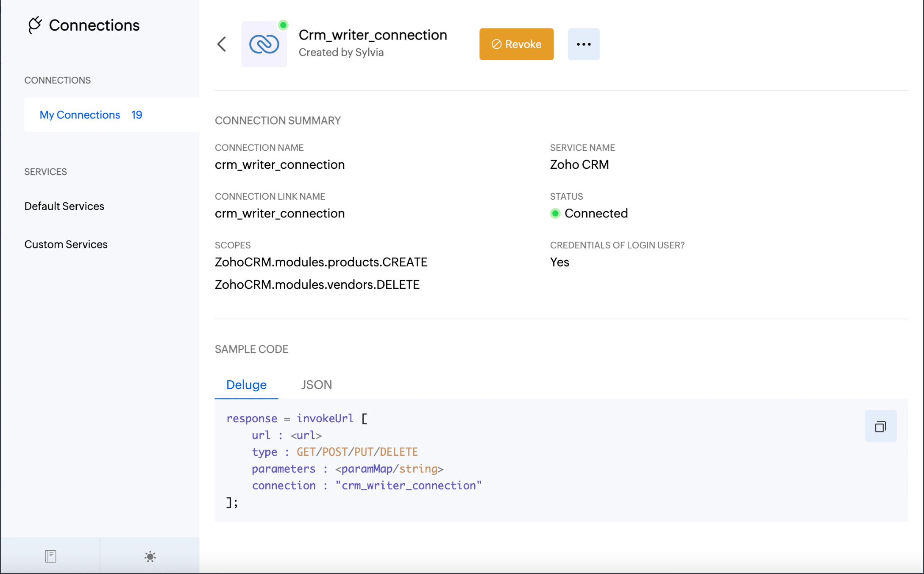Click the Zoho CRM connection logo

264,44
